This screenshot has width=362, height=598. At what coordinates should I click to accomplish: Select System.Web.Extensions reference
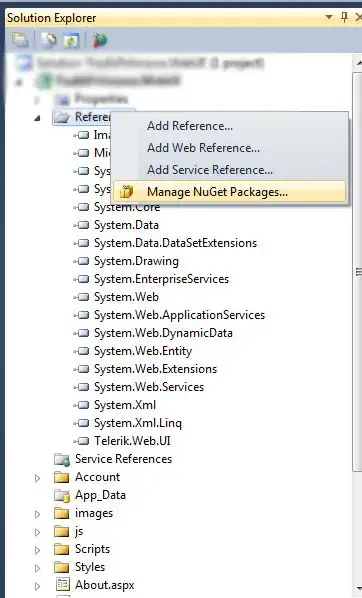[x=156, y=369]
